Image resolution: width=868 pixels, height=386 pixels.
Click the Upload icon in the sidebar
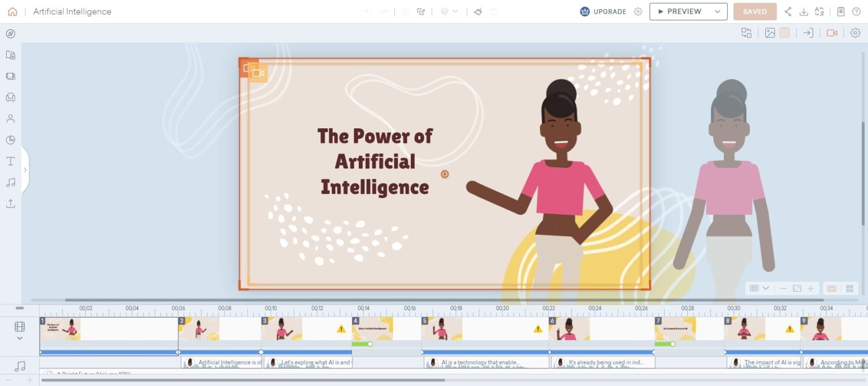[10, 203]
